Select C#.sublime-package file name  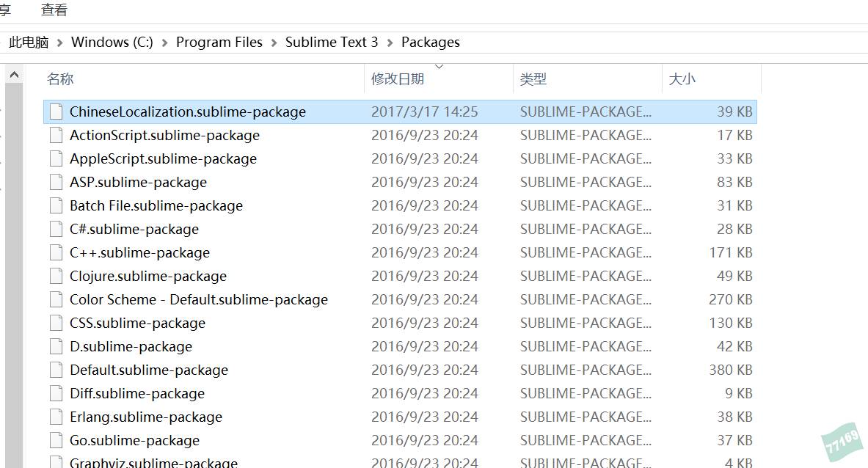pyautogui.click(x=134, y=229)
